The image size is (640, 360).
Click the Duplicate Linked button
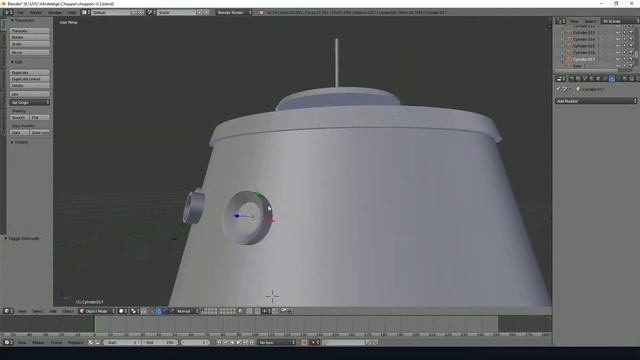pos(30,79)
